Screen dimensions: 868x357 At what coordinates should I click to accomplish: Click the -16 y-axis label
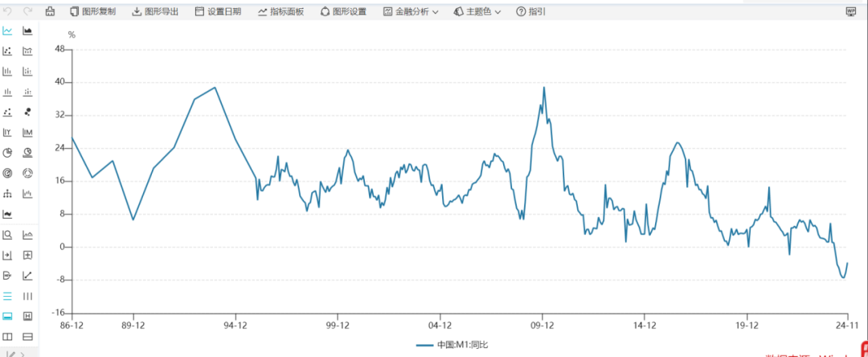(x=59, y=313)
